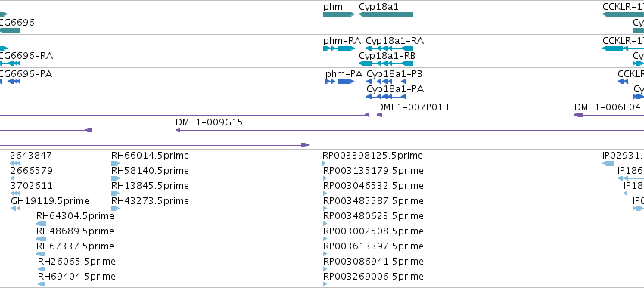The image size is (644, 288).
Task: Select the Cyp18a1-PB protein label
Action: 394,74
